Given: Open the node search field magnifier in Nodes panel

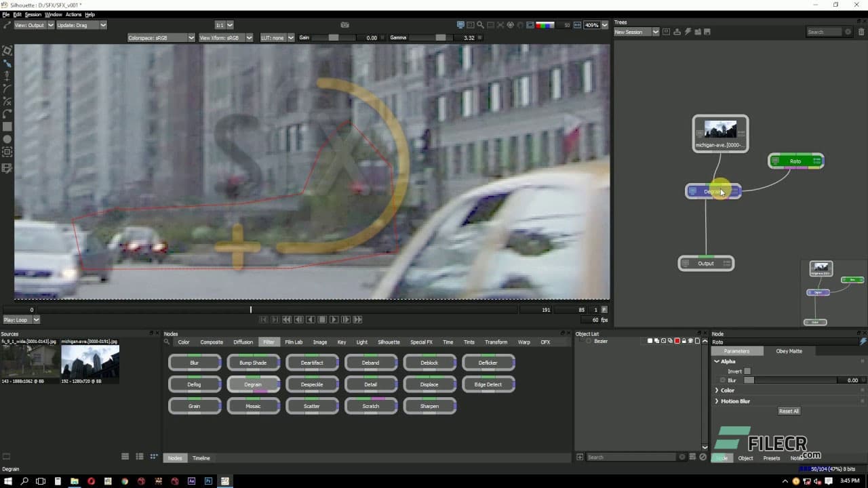Looking at the screenshot, I should (166, 342).
